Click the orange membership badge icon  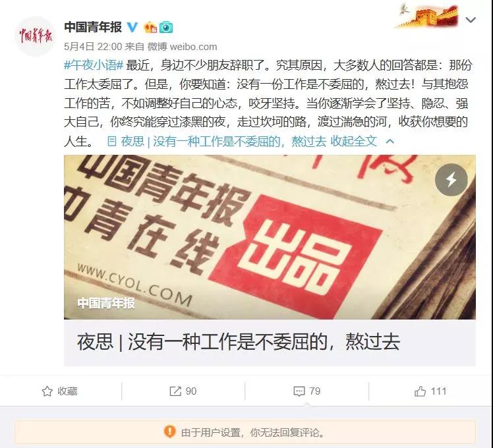tap(150, 28)
